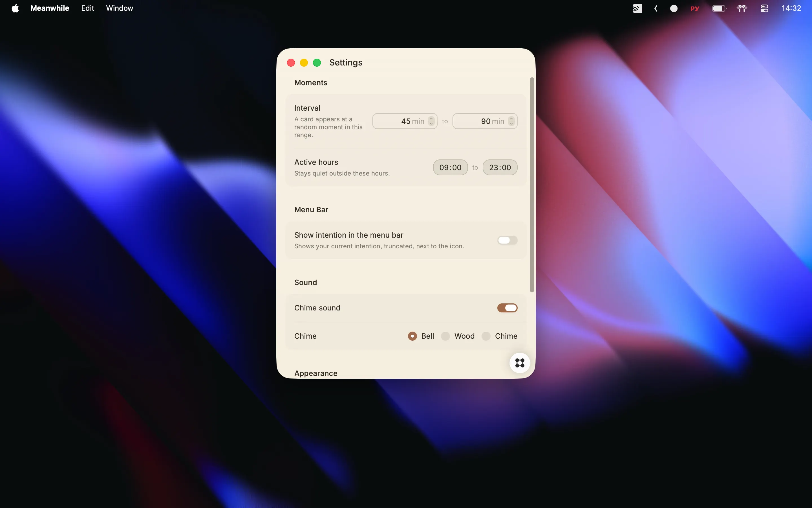This screenshot has height=508, width=812.
Task: Minimize the Settings window with yellow button
Action: pos(304,63)
